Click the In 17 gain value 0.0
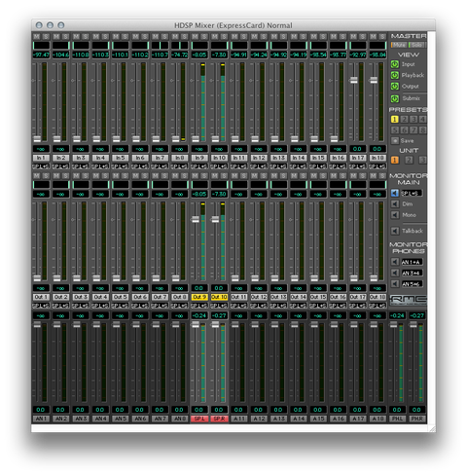 358,149
